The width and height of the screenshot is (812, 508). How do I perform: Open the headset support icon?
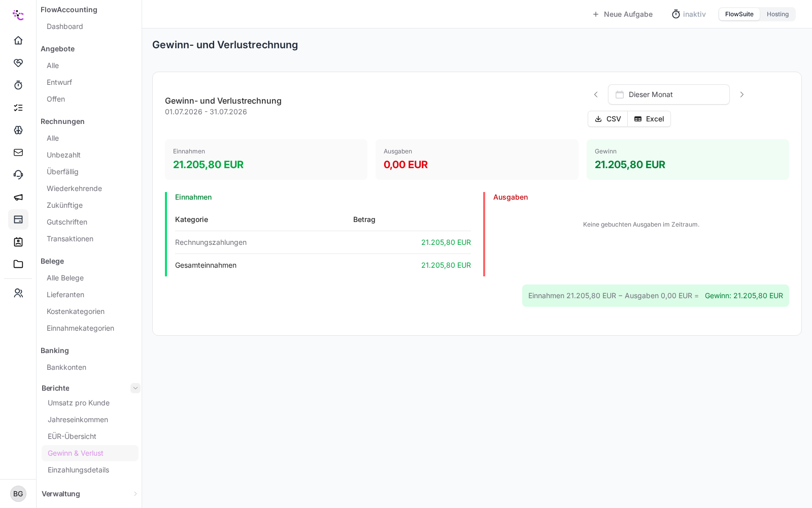point(18,174)
